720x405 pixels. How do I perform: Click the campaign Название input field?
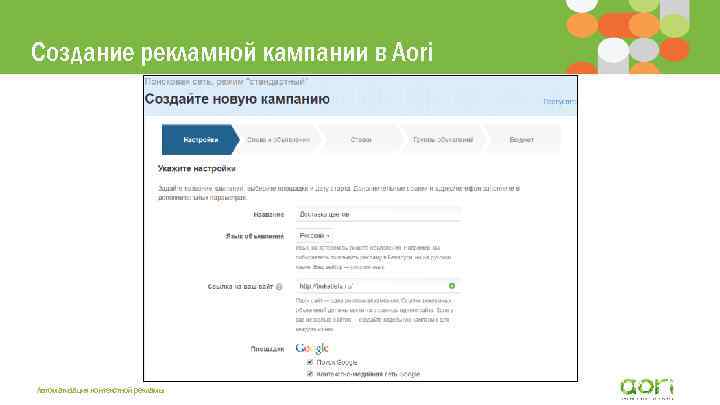pyautogui.click(x=378, y=214)
